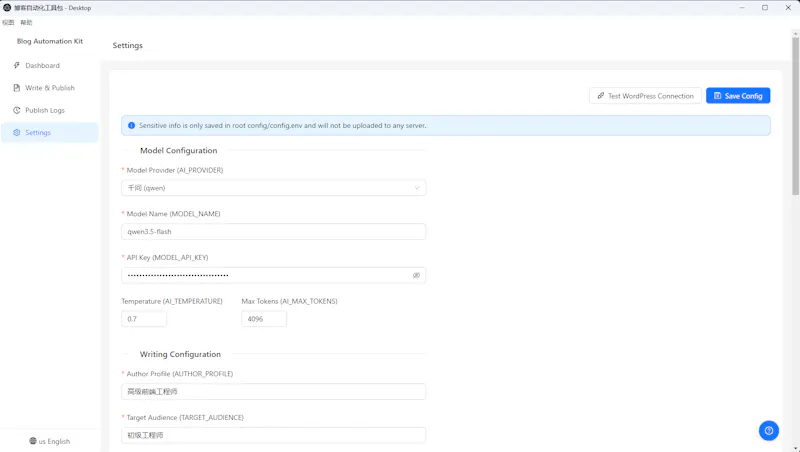800x452 pixels.
Task: Open Publish Logs section
Action: pos(49,110)
